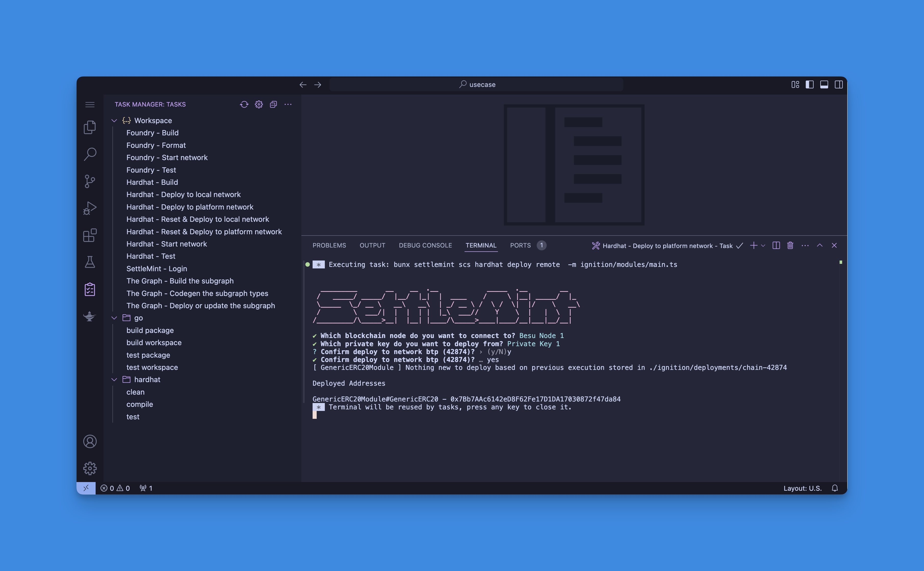Maximize the panel with chevron up
The height and width of the screenshot is (571, 924).
[820, 245]
